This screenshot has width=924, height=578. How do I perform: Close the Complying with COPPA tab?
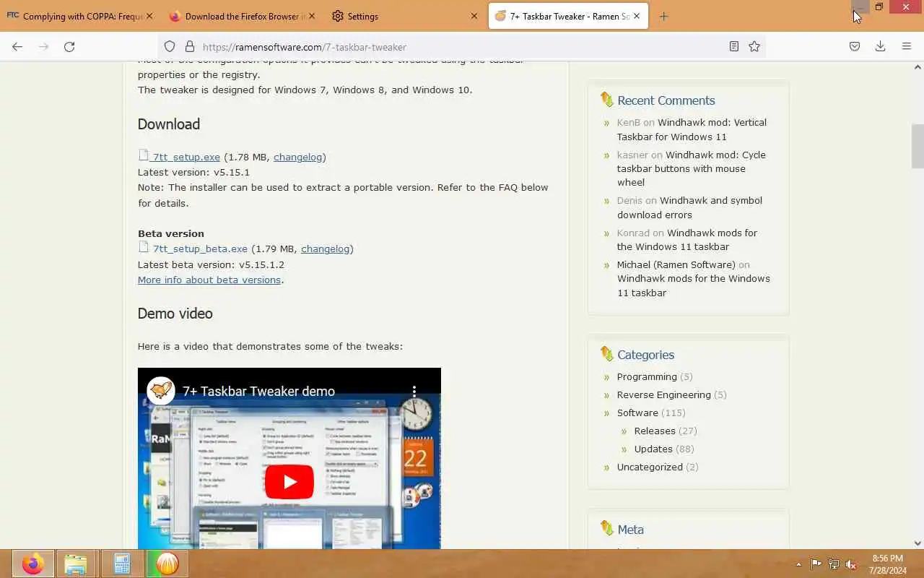pyautogui.click(x=149, y=16)
